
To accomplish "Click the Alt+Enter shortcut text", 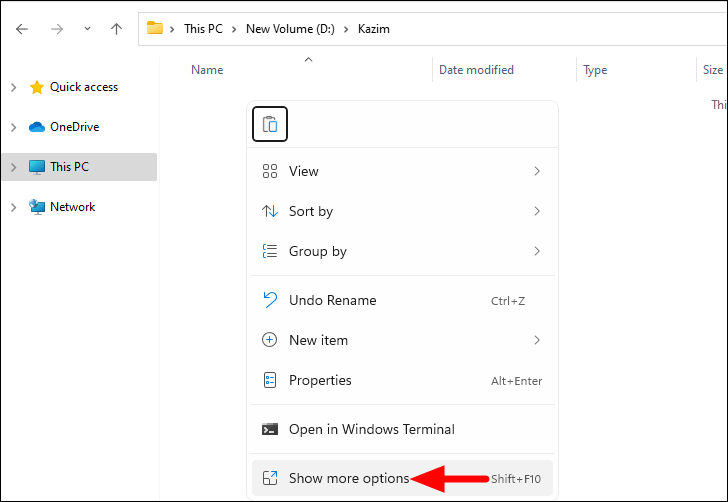I will [516, 381].
